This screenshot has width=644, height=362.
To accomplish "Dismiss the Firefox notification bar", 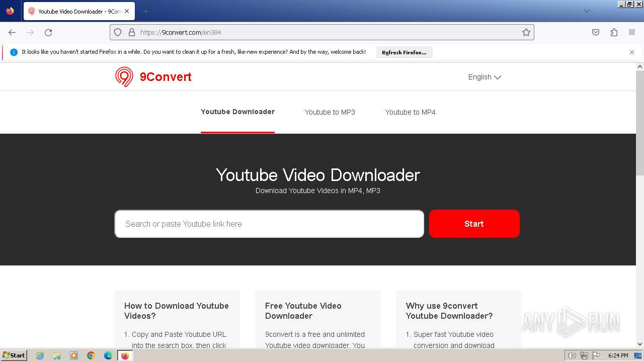I will click(x=632, y=52).
